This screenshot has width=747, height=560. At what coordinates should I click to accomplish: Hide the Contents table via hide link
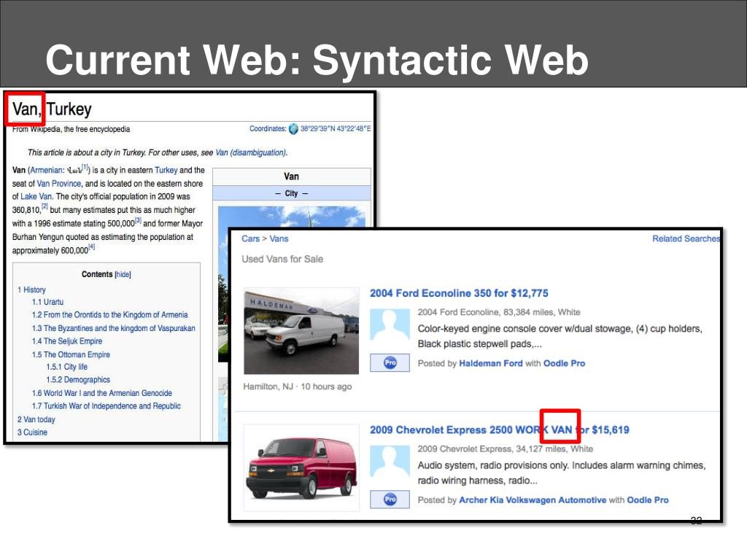[123, 274]
